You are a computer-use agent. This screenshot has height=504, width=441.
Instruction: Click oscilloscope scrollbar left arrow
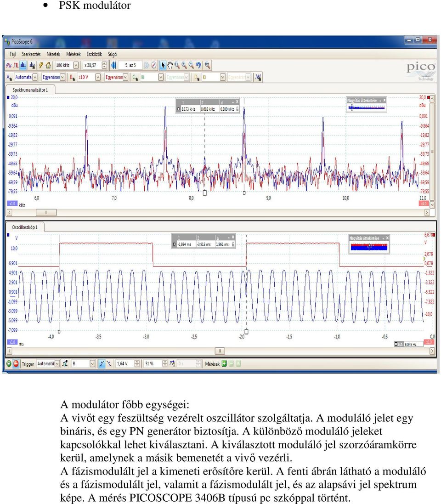point(9,351)
